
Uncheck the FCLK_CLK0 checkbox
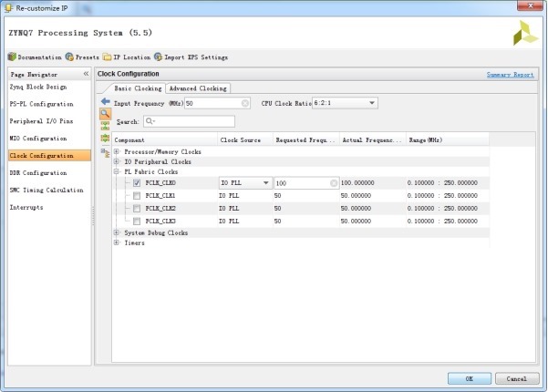click(137, 182)
